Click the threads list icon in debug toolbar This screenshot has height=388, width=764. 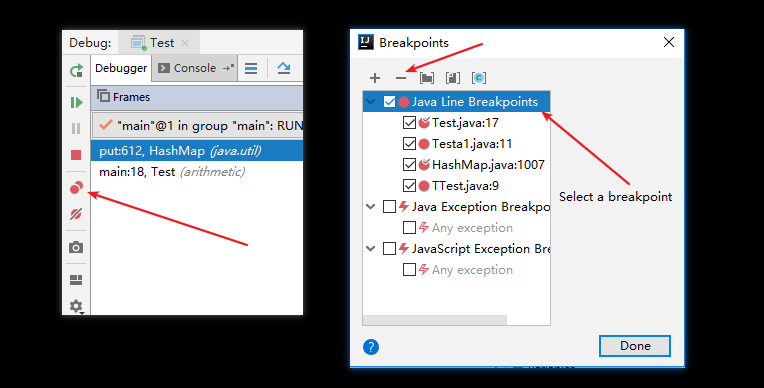point(251,68)
